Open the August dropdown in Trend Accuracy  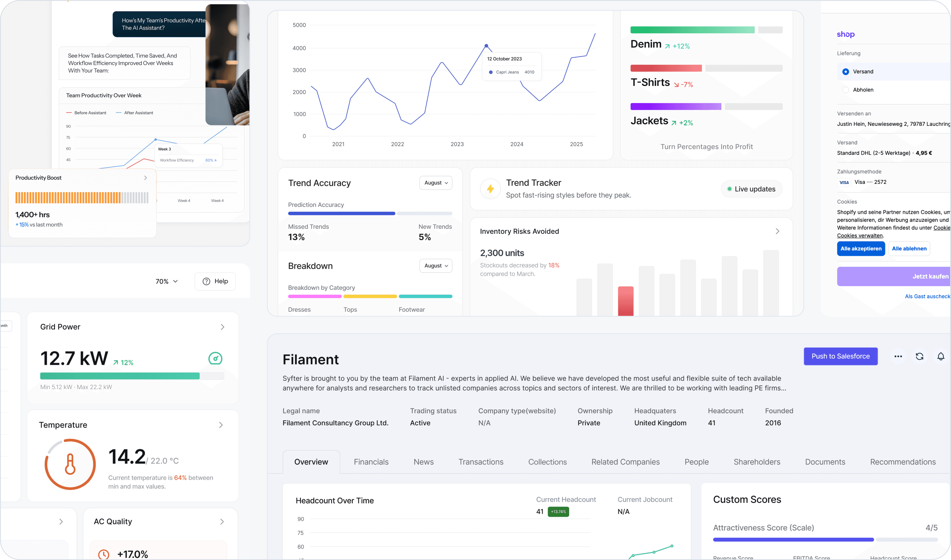[435, 183]
